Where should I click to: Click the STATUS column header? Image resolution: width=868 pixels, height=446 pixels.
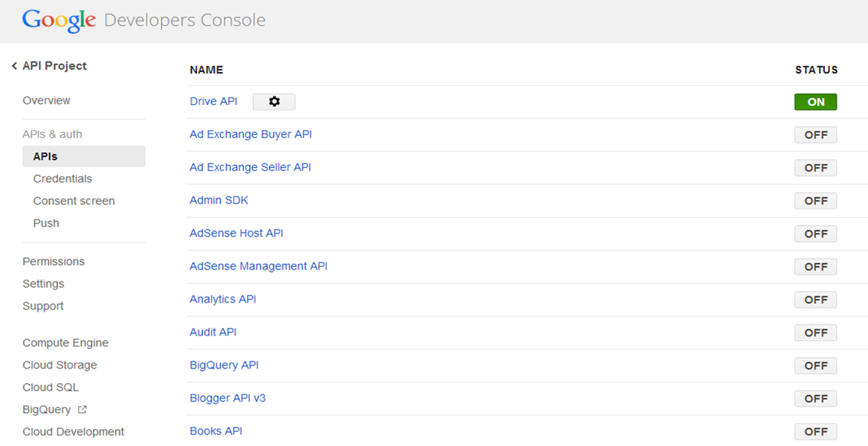coord(817,70)
